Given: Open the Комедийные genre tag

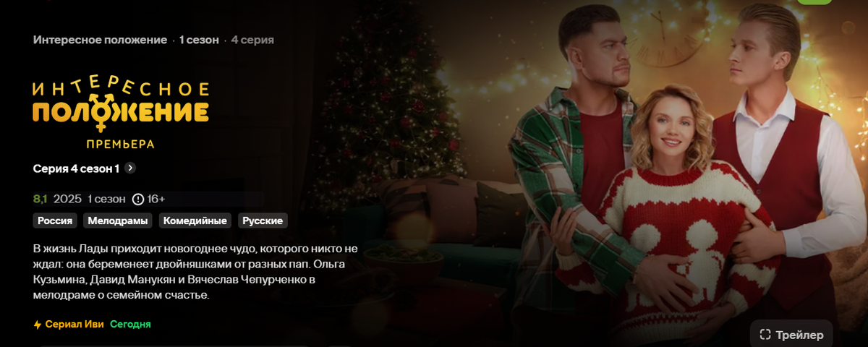Looking at the screenshot, I should tap(195, 220).
